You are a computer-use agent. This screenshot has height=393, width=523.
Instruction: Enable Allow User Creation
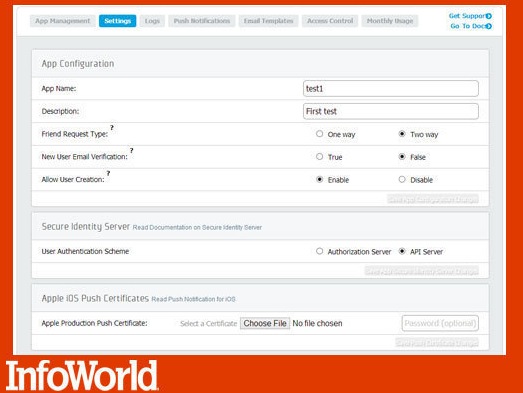320,179
